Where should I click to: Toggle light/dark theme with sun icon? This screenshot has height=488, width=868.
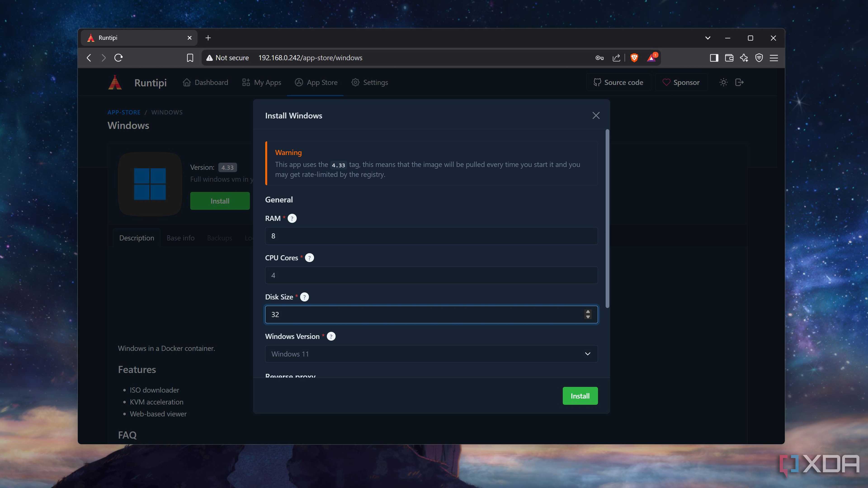pyautogui.click(x=723, y=82)
